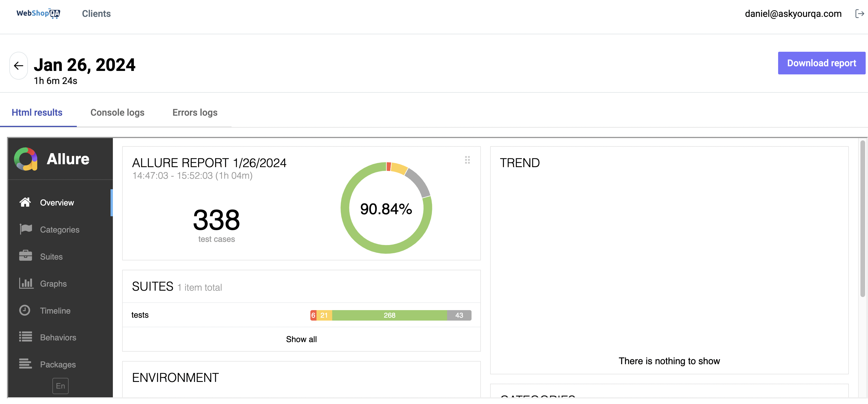868x404 pixels.
Task: Click the gray skipped arc of donut chart
Action: (420, 182)
